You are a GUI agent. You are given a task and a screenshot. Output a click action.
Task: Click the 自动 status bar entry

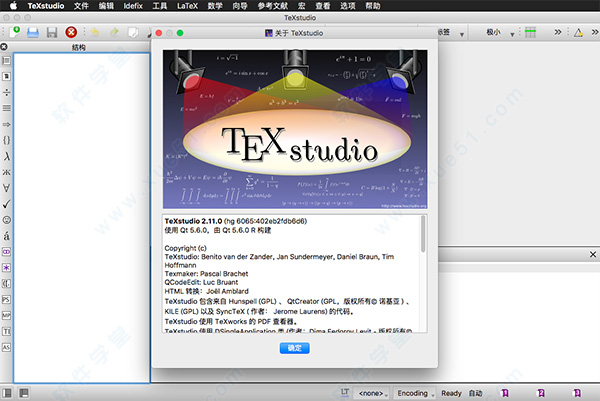point(476,393)
